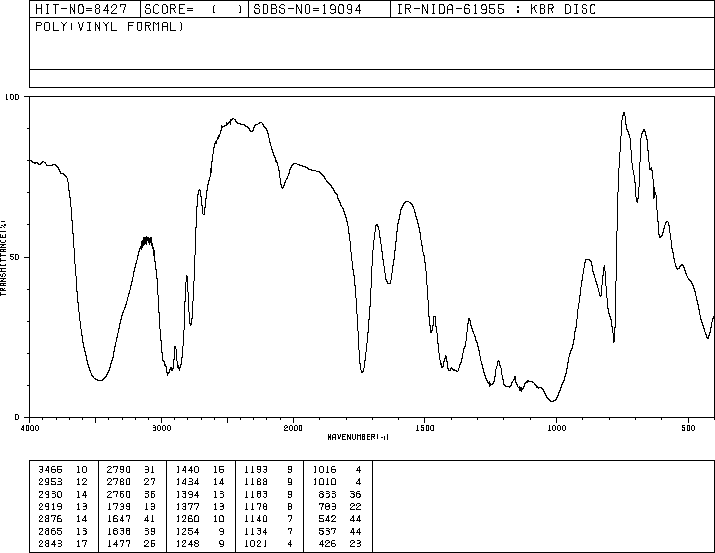Click peak value 1010 in the table
The image size is (715, 553).
point(325,482)
